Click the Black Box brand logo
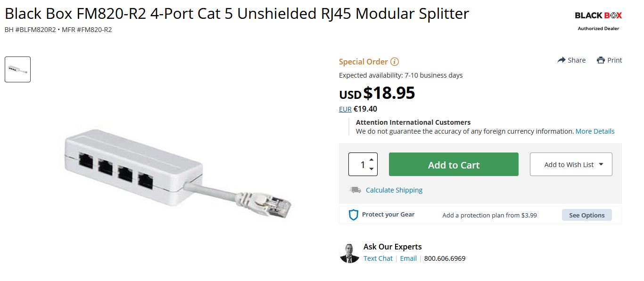This screenshot has width=644, height=281. (598, 16)
